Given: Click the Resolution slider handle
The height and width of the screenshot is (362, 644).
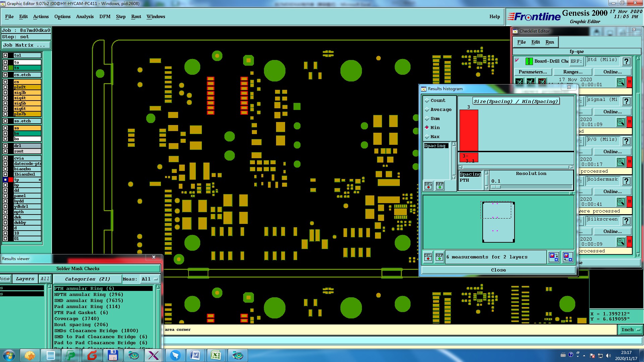Looking at the screenshot, I should [x=496, y=187].
